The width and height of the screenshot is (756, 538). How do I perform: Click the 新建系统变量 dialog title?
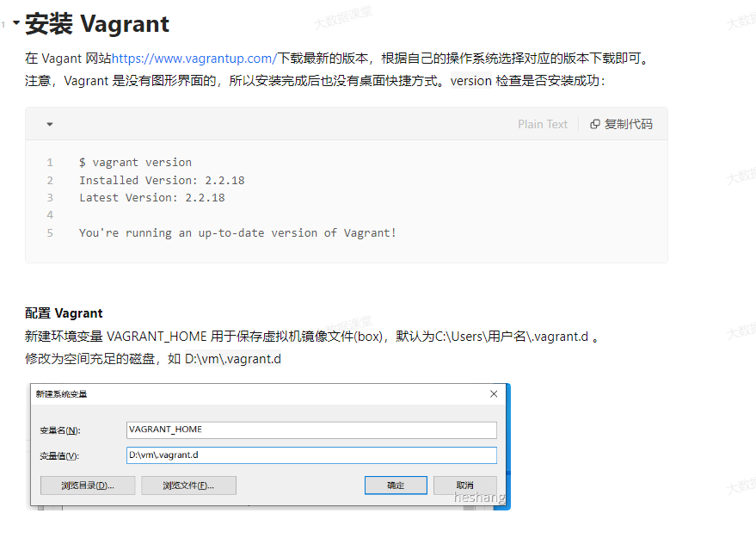(61, 393)
